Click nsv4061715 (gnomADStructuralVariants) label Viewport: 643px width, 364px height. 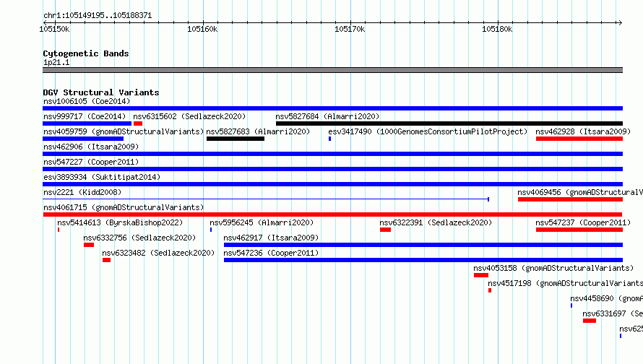click(124, 207)
